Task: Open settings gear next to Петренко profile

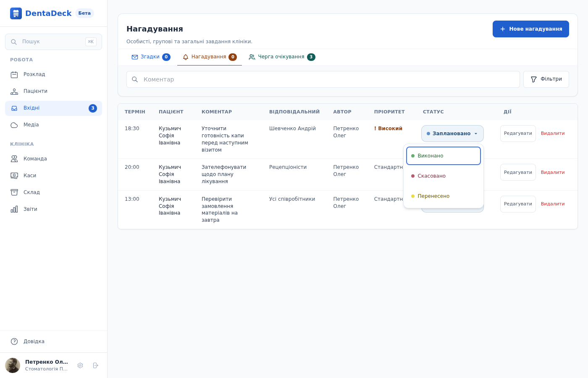Action: click(x=80, y=365)
